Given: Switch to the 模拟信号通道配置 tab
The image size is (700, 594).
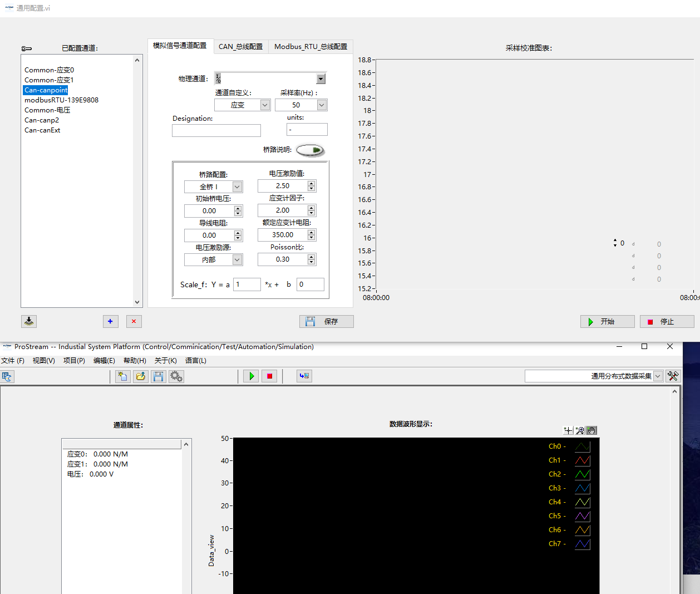Looking at the screenshot, I should pos(180,46).
